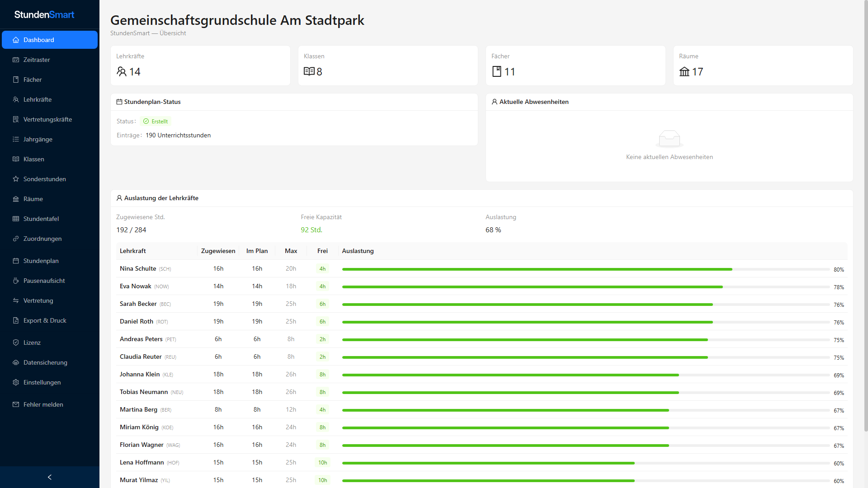Click the page vertical scrollbar
The image size is (868, 488).
[x=866, y=217]
